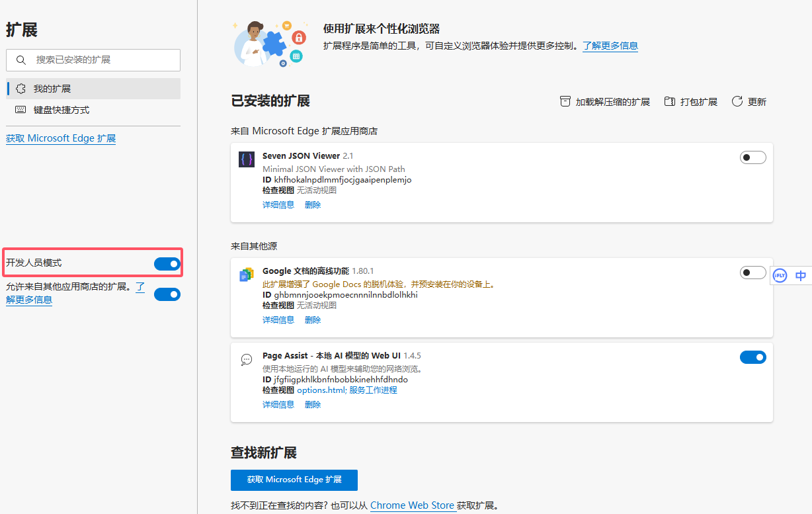Focus the 搜索已安装的扩展 search field

(x=93, y=60)
